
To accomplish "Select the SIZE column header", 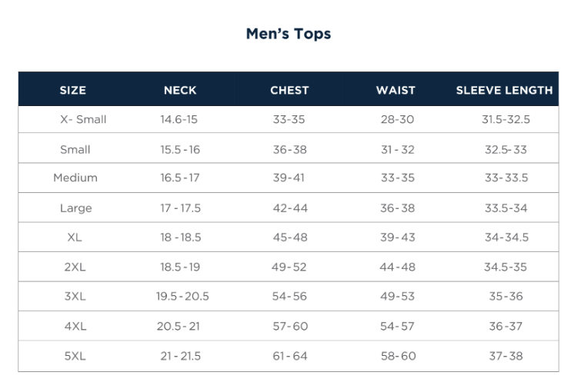I will point(73,90).
